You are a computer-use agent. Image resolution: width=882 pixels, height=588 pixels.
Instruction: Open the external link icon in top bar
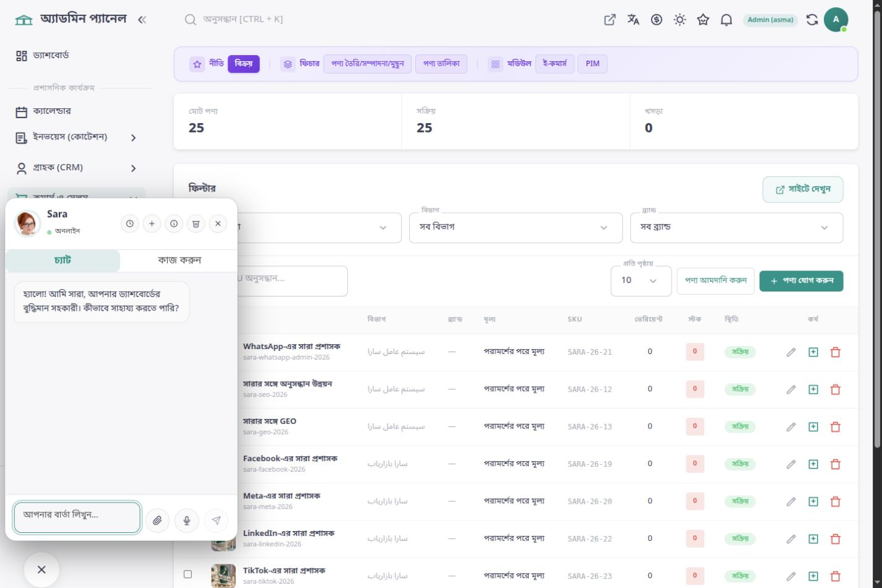[x=610, y=20]
